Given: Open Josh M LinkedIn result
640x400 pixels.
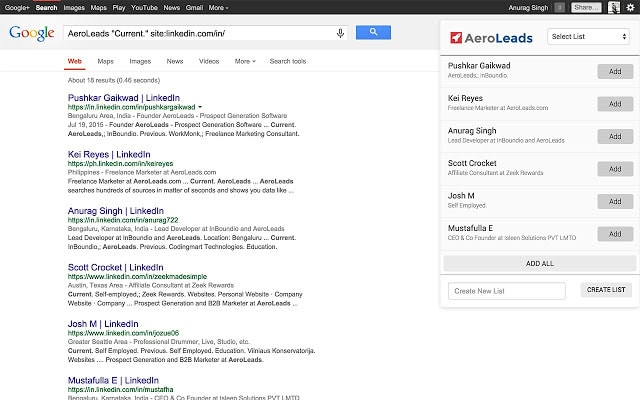Looking at the screenshot, I should [x=103, y=324].
